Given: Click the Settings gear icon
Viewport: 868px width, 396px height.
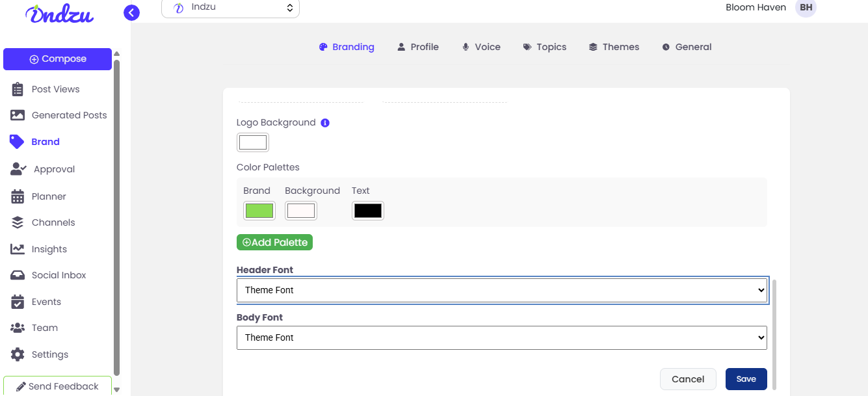Looking at the screenshot, I should coord(18,354).
